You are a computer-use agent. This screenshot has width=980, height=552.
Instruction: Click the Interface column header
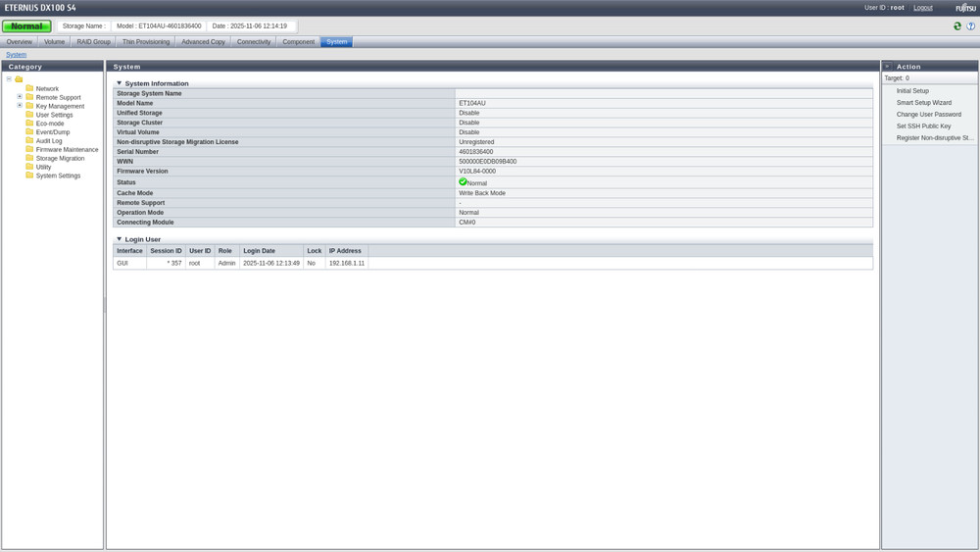pyautogui.click(x=129, y=251)
